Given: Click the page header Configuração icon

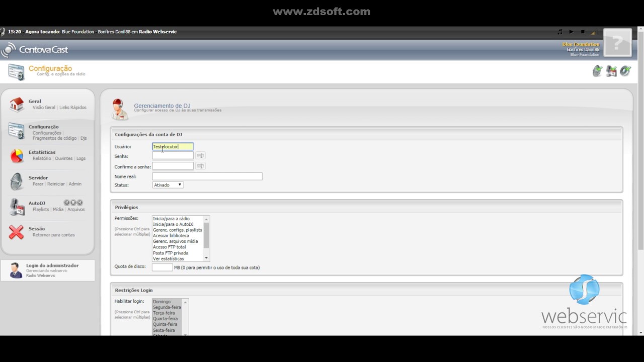Looking at the screenshot, I should pos(16,72).
